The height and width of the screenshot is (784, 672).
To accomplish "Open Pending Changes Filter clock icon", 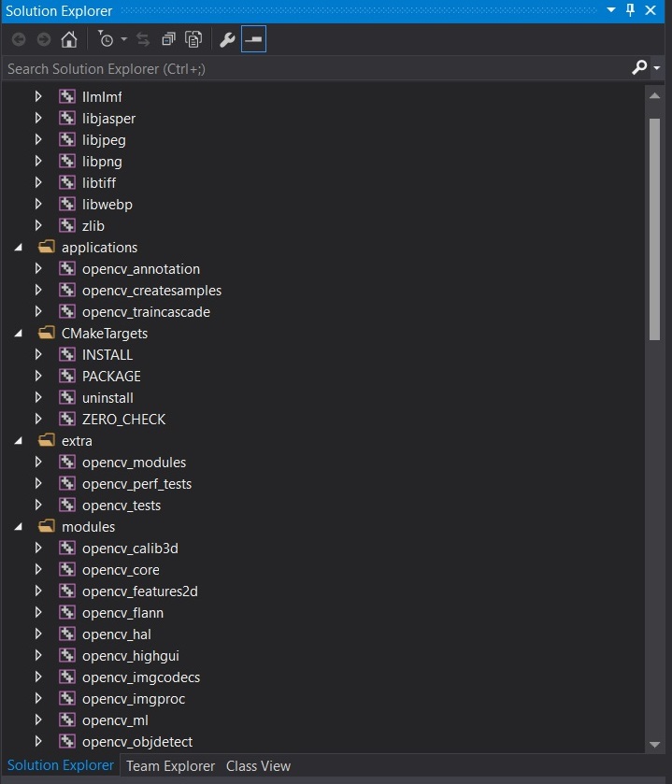I will click(106, 39).
